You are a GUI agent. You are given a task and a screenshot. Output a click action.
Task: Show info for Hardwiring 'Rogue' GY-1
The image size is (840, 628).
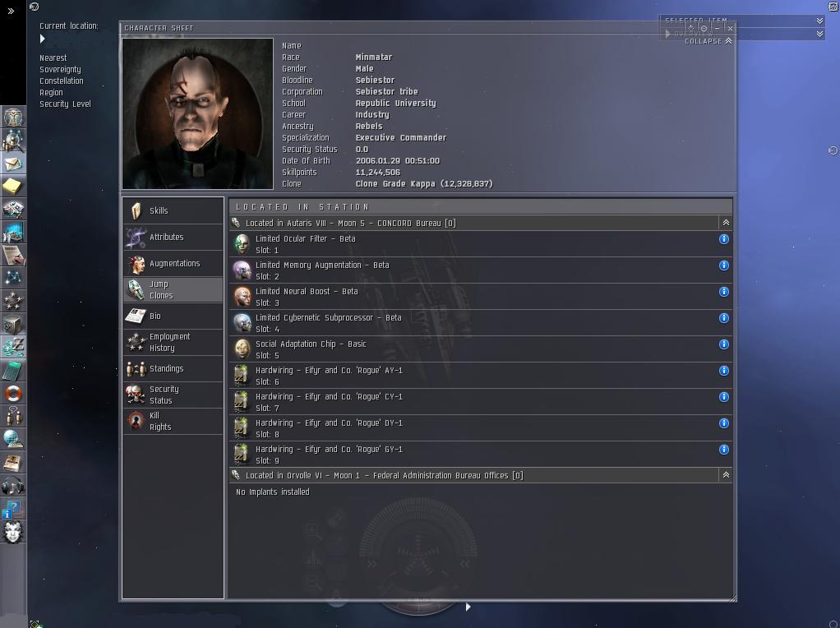724,449
